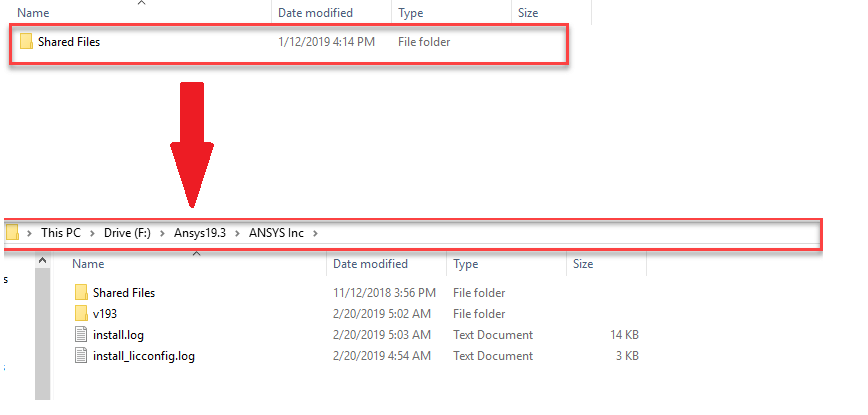Click the ANSYS Inc breadcrumb segment
The height and width of the screenshot is (415, 868).
point(276,233)
